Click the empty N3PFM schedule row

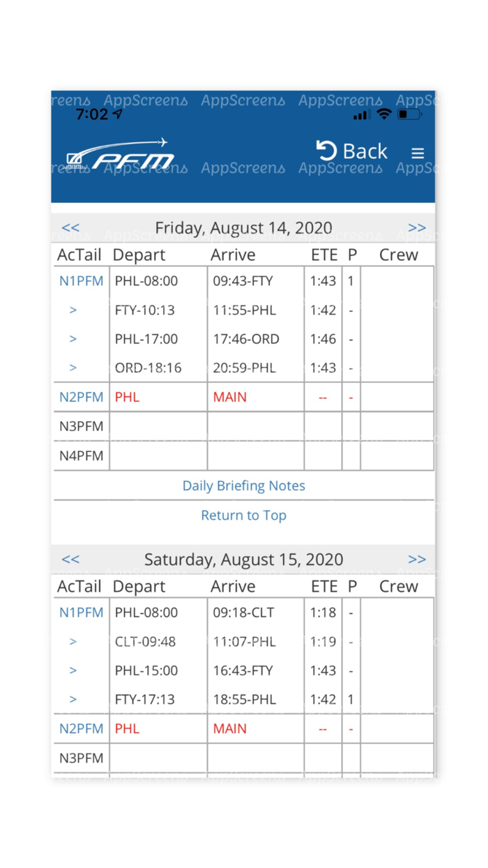click(x=81, y=426)
